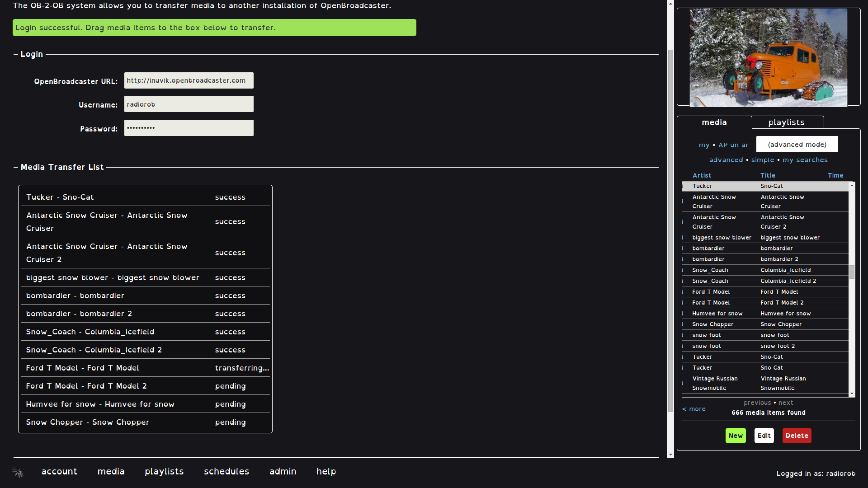The width and height of the screenshot is (868, 488).
Task: Click the Edit button
Action: (x=764, y=436)
